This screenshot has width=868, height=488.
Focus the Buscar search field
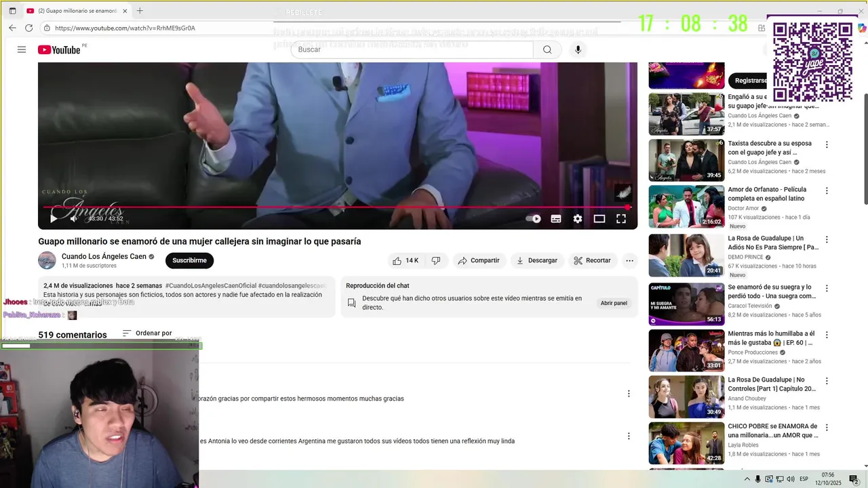click(x=412, y=49)
